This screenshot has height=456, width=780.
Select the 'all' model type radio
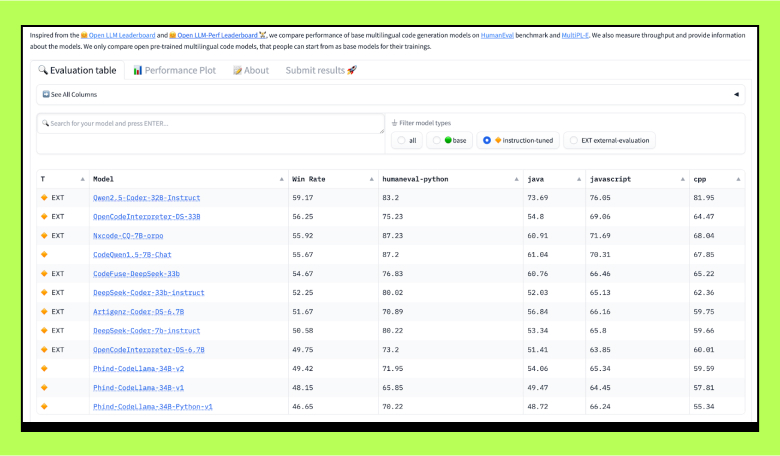401,140
